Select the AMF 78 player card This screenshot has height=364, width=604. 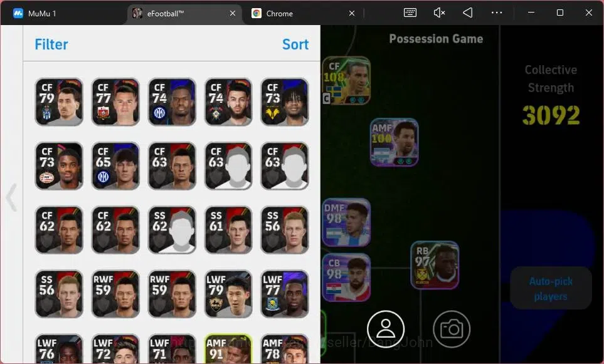pyautogui.click(x=285, y=349)
